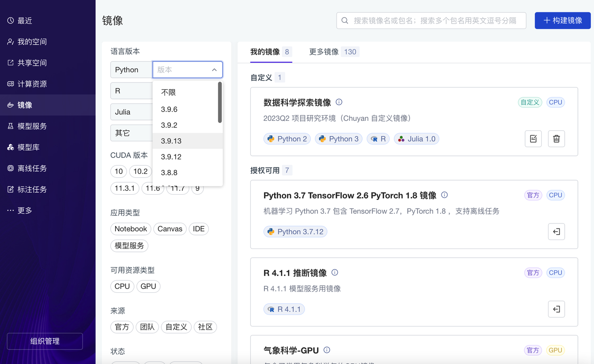
Task: Select 不限 in version dropdown
Action: click(185, 92)
